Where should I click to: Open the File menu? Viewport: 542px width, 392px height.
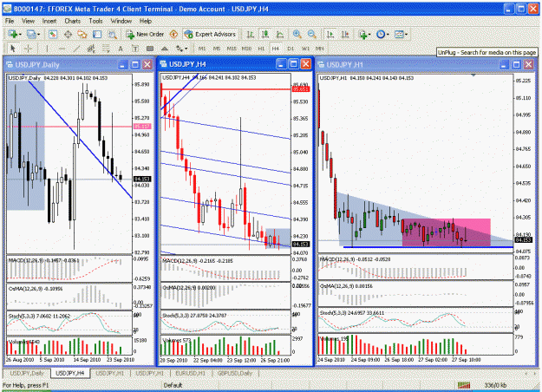coord(10,21)
